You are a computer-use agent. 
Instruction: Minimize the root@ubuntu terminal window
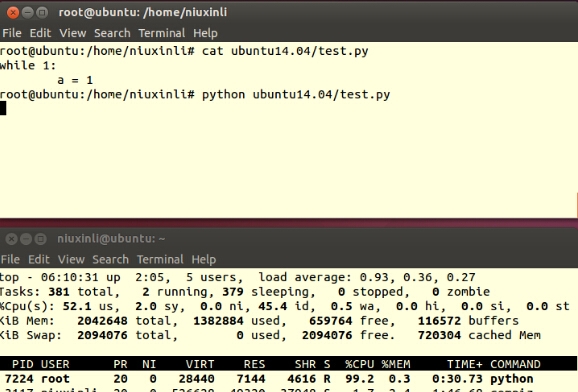(x=28, y=13)
